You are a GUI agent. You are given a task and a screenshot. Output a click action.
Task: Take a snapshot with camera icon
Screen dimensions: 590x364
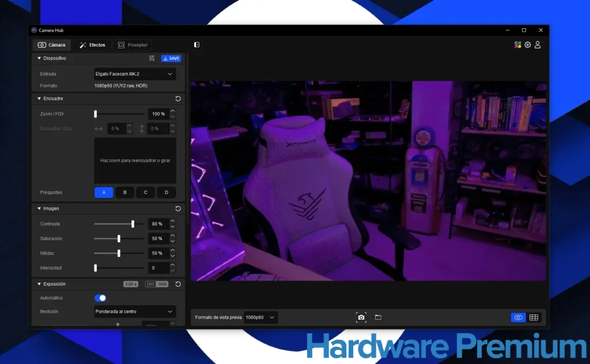click(x=361, y=317)
